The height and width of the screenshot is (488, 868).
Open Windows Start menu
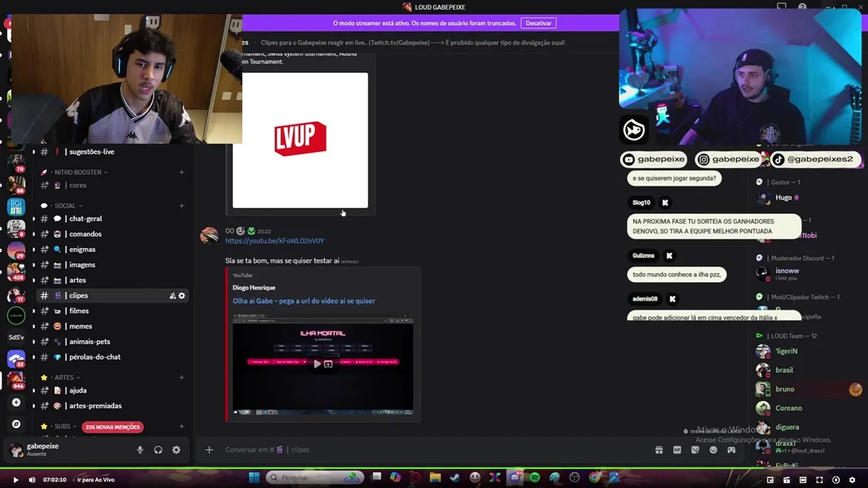point(254,478)
